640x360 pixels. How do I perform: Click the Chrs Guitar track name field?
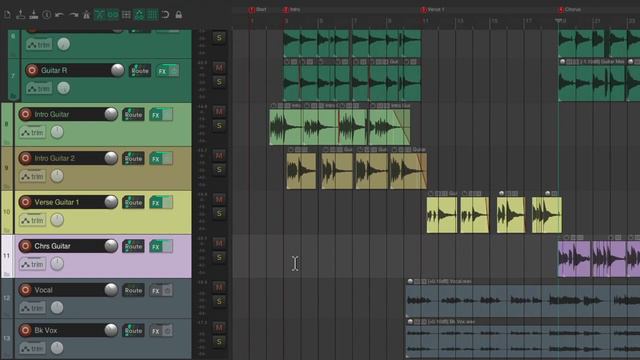point(67,246)
